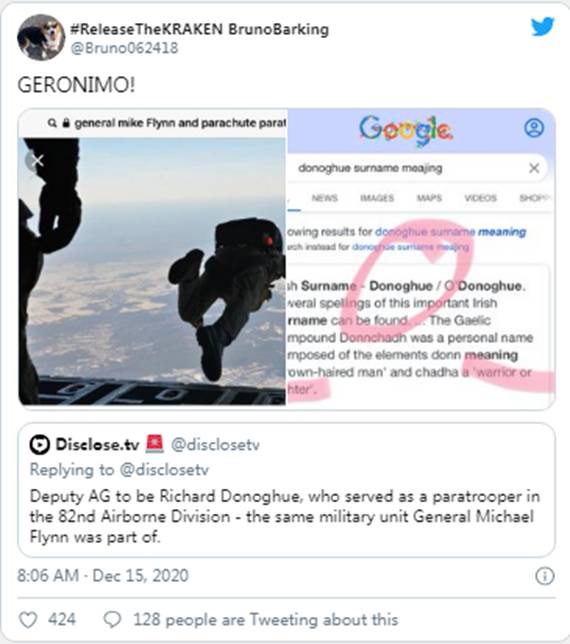
Task: Clear the donoghue search query X
Action: click(534, 168)
